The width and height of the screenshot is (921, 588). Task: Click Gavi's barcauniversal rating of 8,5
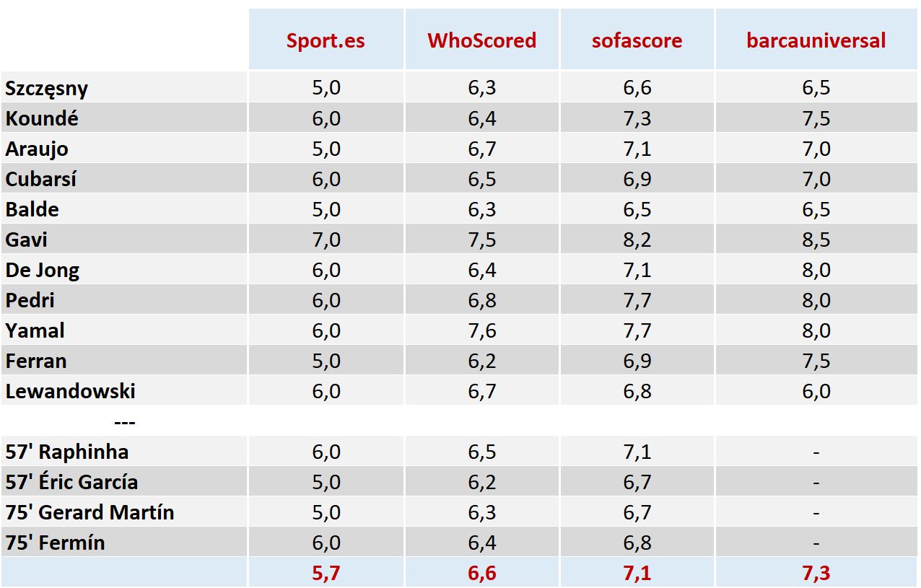tap(816, 240)
